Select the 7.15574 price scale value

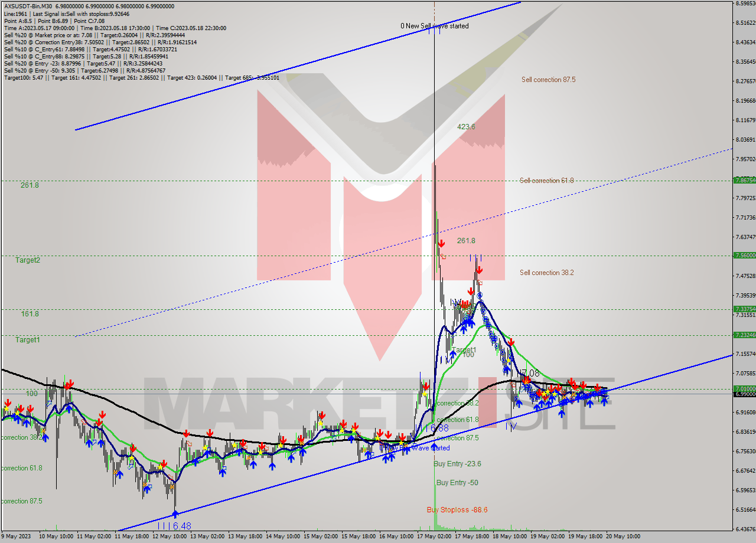pyautogui.click(x=745, y=354)
